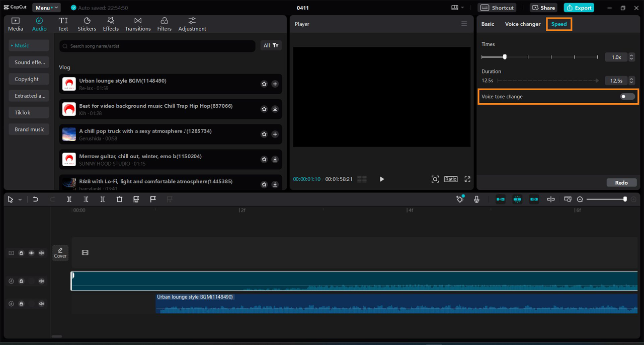Open the full-screen player view
The width and height of the screenshot is (644, 345).
coord(467,179)
